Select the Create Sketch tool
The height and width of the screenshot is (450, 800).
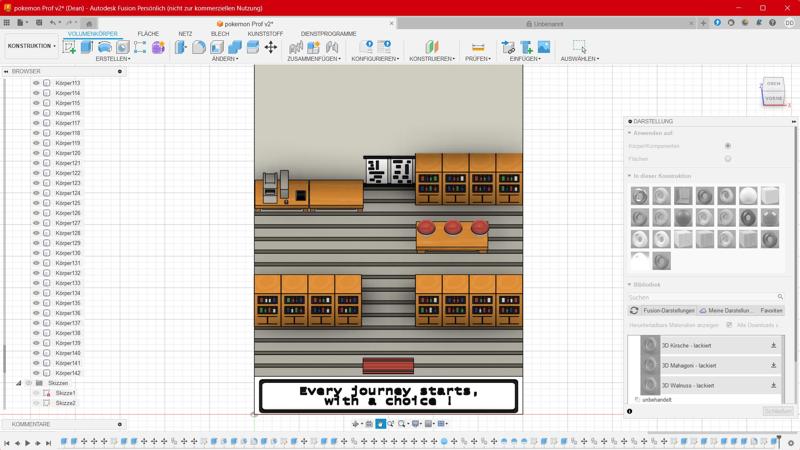(x=69, y=47)
